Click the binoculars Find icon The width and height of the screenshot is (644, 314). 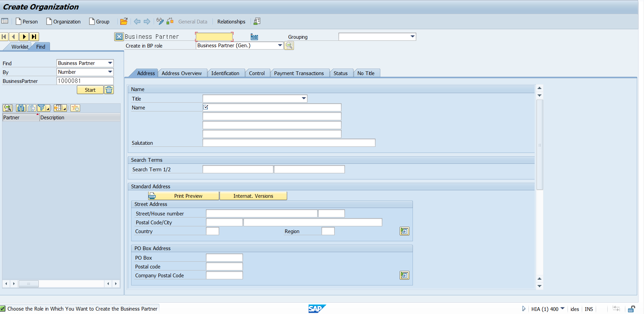point(21,108)
